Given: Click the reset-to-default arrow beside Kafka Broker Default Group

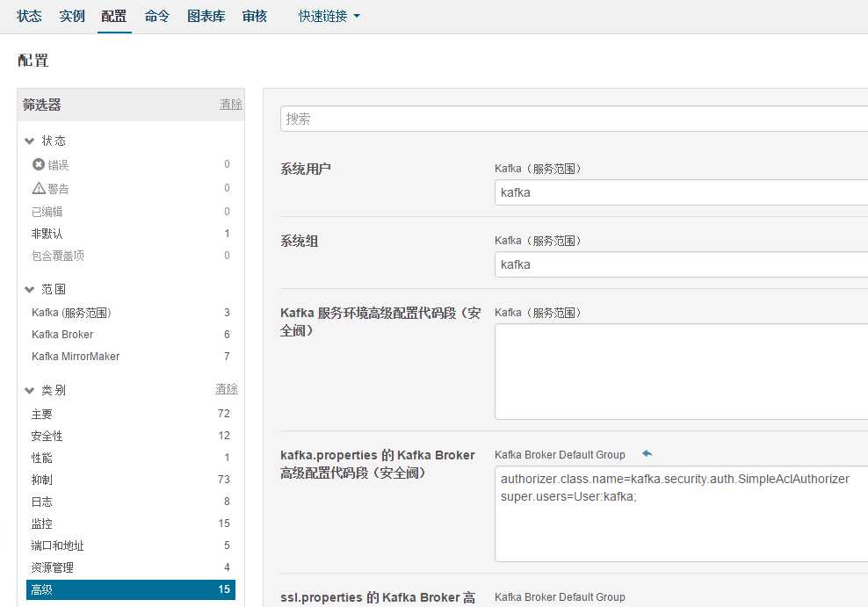Looking at the screenshot, I should tap(647, 454).
